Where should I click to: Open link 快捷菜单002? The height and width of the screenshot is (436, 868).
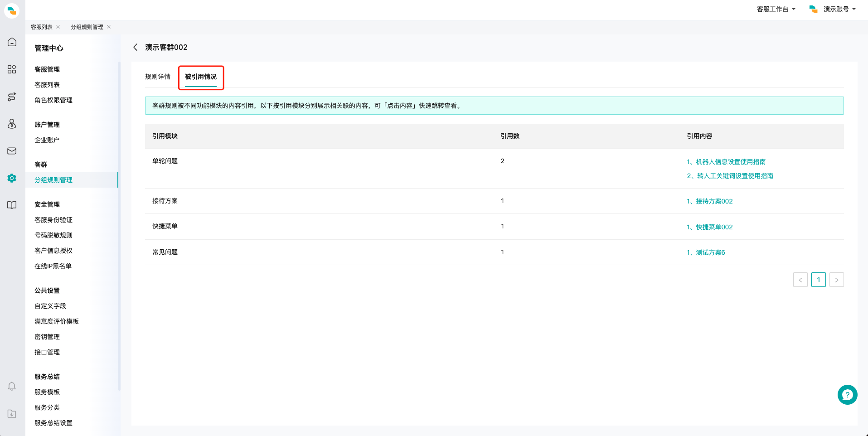click(710, 227)
